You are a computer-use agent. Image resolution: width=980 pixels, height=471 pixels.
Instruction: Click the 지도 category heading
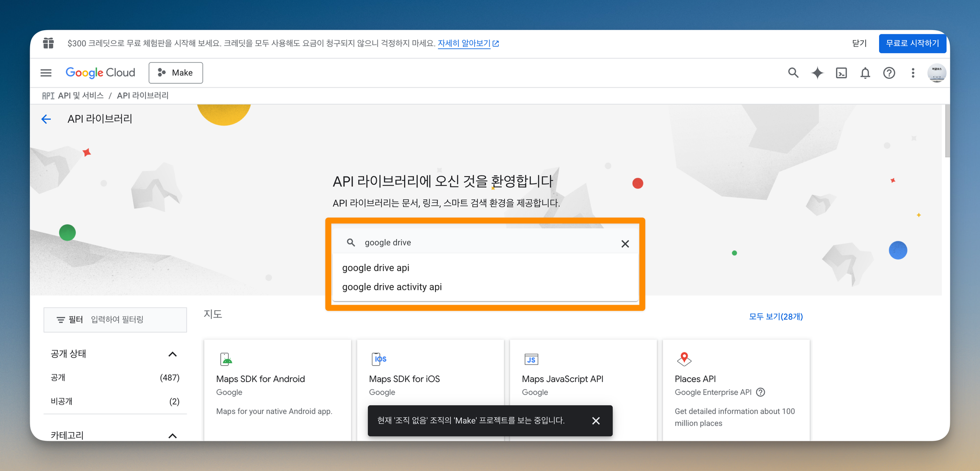(x=213, y=314)
